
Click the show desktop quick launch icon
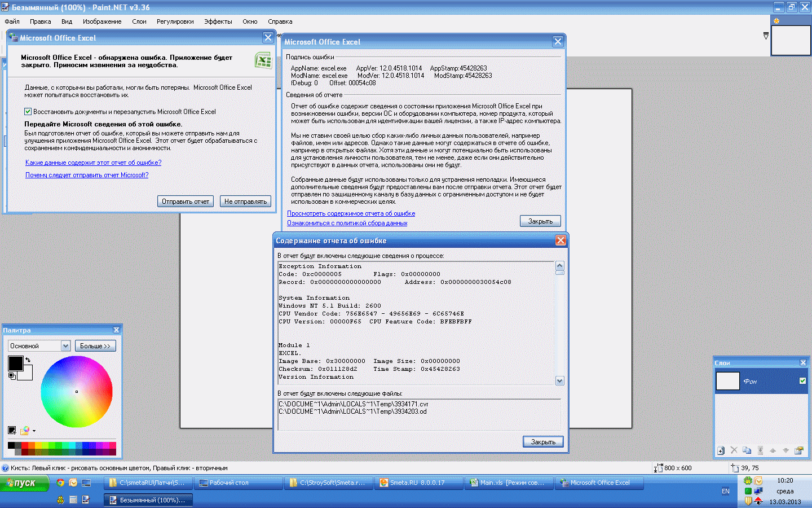click(86, 483)
